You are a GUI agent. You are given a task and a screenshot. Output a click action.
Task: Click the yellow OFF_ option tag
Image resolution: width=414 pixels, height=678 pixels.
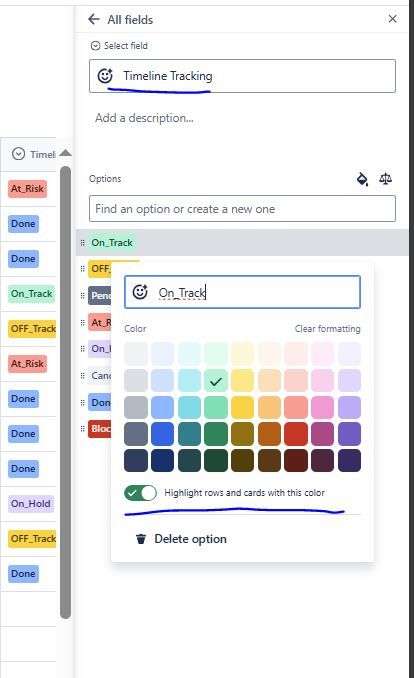click(x=99, y=269)
